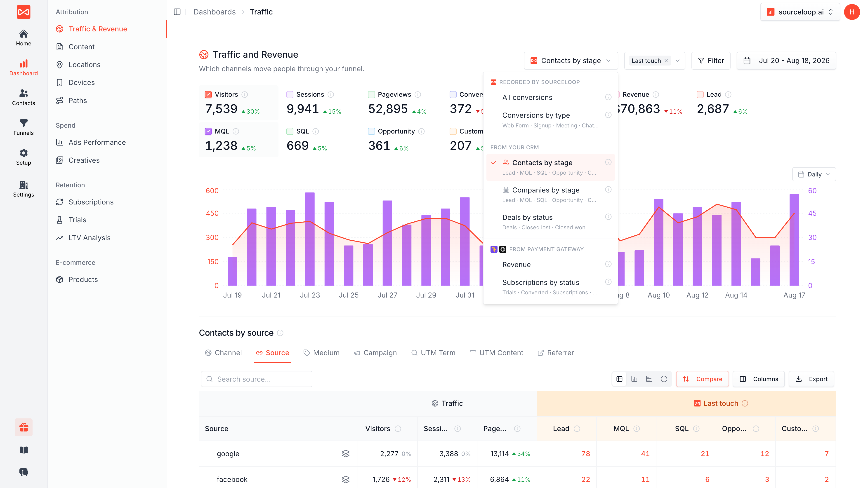Open the documentation book icon
The image size is (868, 488).
coord(24,450)
